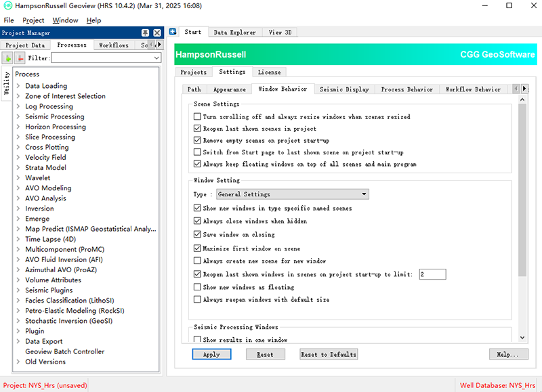This screenshot has height=392, width=542.
Task: Enable Turn scrolling off checkbox
Action: click(x=197, y=117)
